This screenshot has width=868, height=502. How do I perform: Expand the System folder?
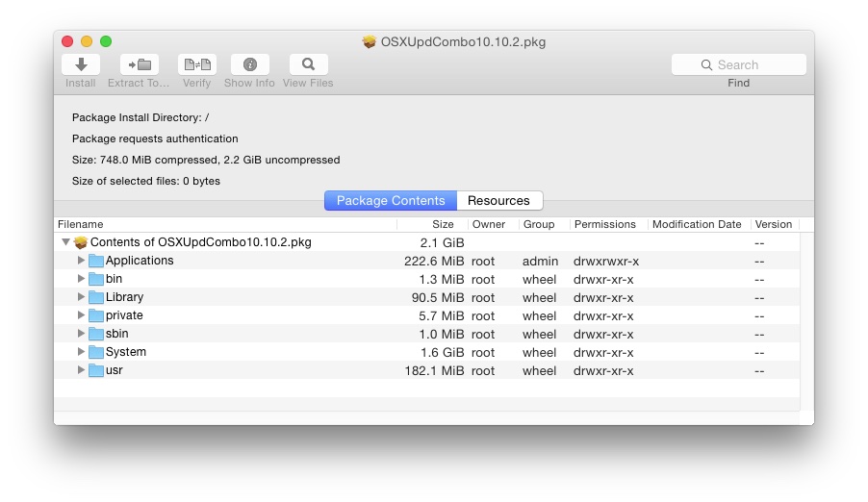point(81,351)
